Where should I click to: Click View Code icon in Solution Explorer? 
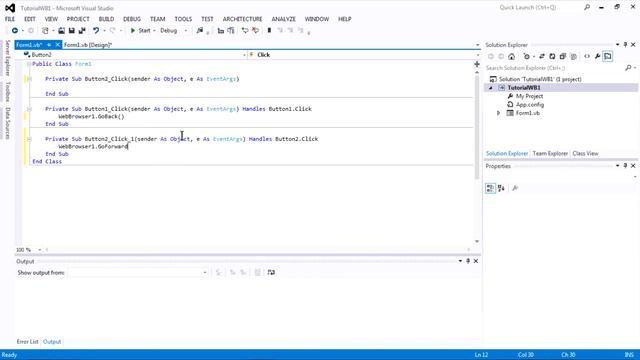coord(587,56)
